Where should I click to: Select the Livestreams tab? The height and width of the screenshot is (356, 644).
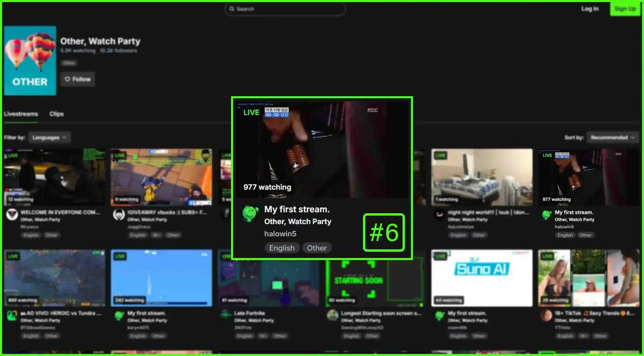pos(21,114)
